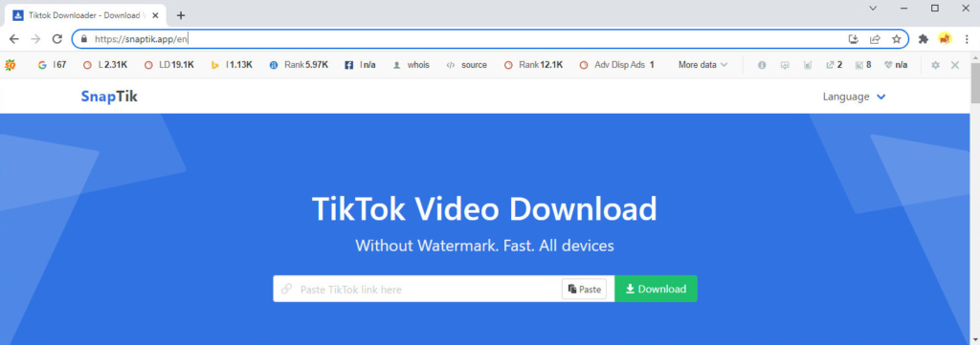Click the LD 19.1K metric
Viewport: 980px width, 345px height.
point(168,64)
